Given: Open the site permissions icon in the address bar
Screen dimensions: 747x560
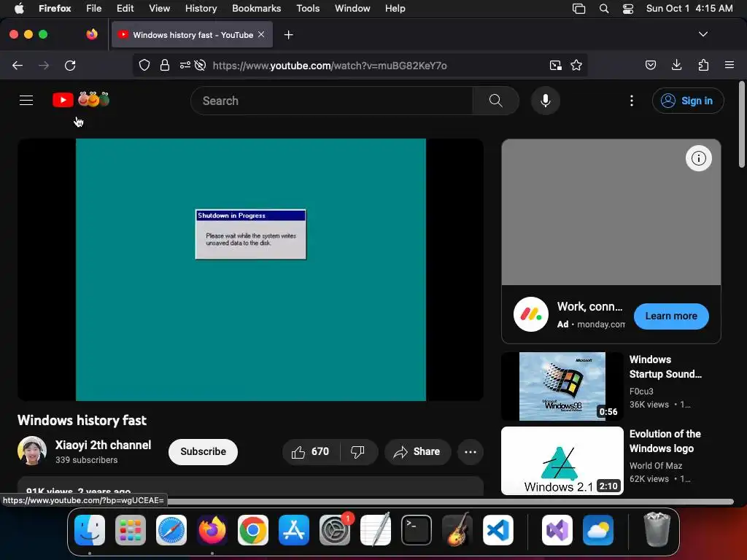Looking at the screenshot, I should [185, 65].
